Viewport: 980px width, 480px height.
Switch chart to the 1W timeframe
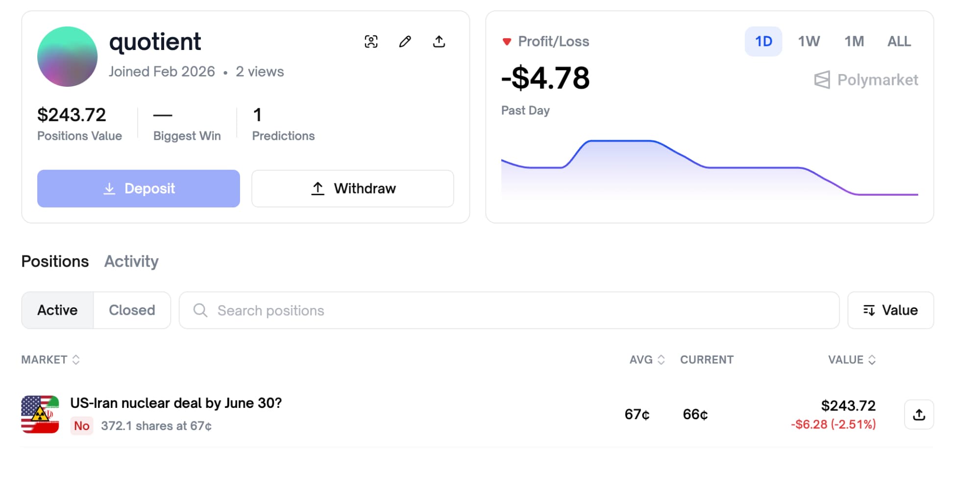click(808, 42)
